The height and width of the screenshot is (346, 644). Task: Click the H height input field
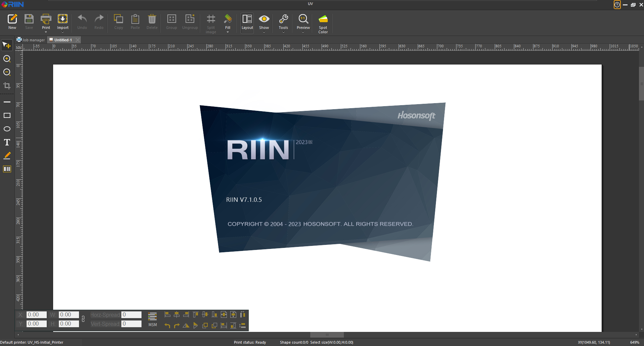pyautogui.click(x=69, y=324)
